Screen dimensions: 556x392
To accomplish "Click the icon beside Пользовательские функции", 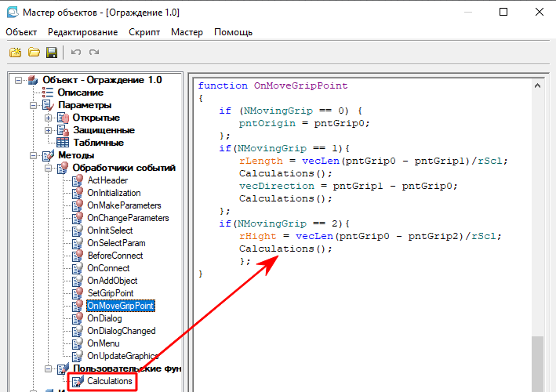I will tap(63, 368).
